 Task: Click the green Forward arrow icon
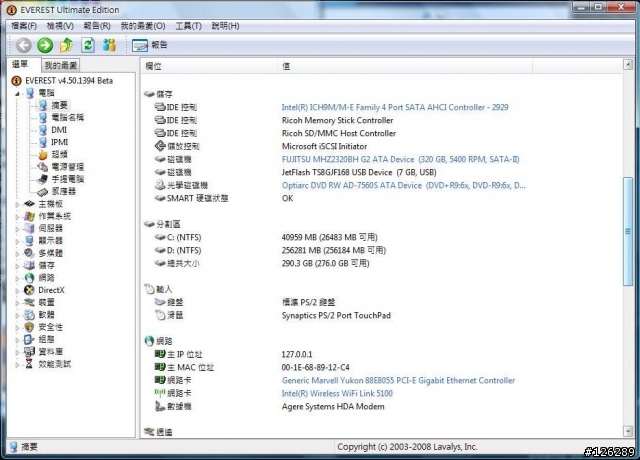tap(45, 45)
